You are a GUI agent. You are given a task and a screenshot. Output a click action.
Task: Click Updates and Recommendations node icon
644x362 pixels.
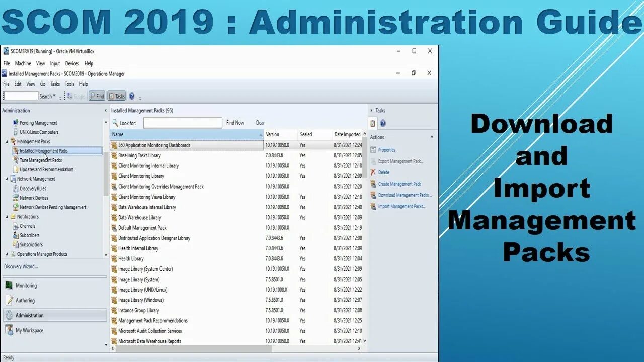[x=16, y=170]
